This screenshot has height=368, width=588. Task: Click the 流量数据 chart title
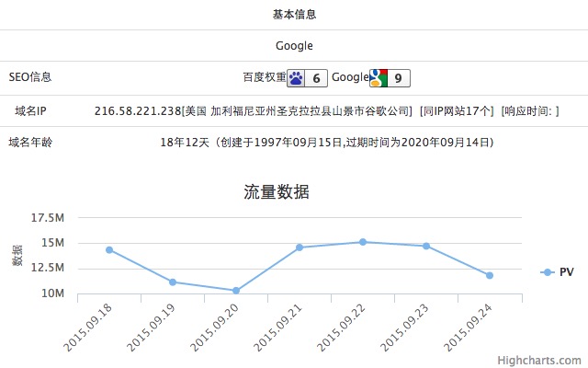click(x=277, y=192)
